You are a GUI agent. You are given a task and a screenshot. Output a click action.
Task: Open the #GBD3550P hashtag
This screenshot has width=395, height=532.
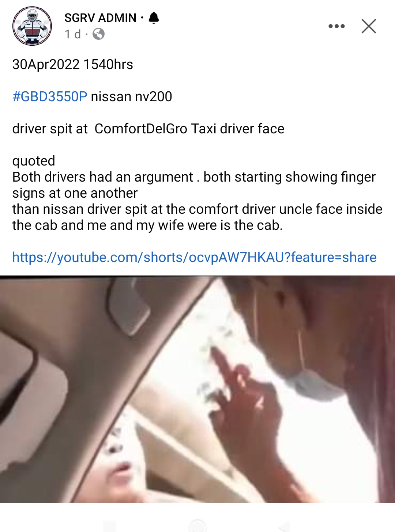pyautogui.click(x=50, y=96)
